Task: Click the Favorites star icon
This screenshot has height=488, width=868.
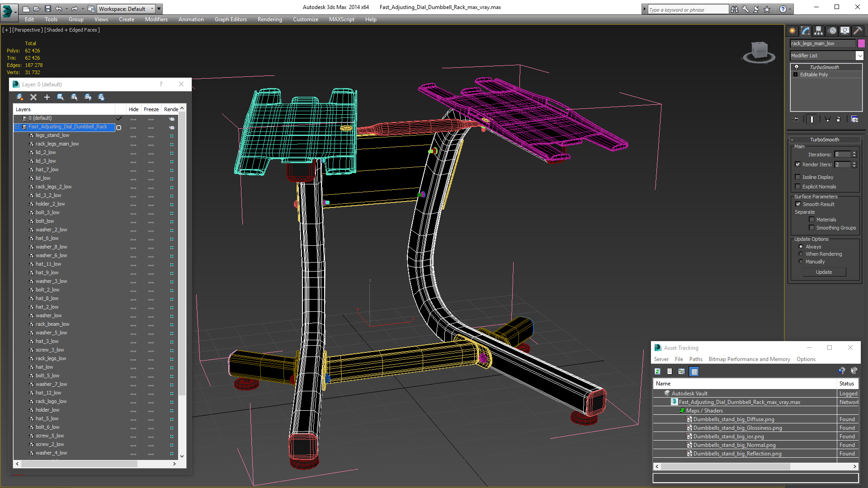Action: 767,9
